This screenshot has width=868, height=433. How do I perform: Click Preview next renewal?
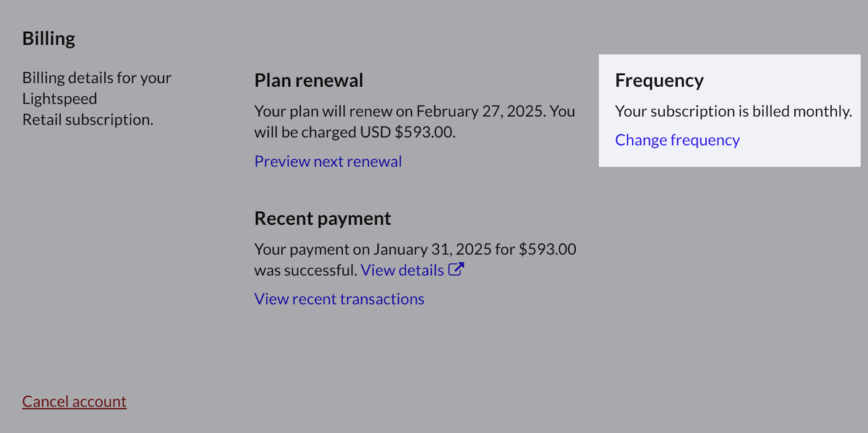(x=328, y=161)
